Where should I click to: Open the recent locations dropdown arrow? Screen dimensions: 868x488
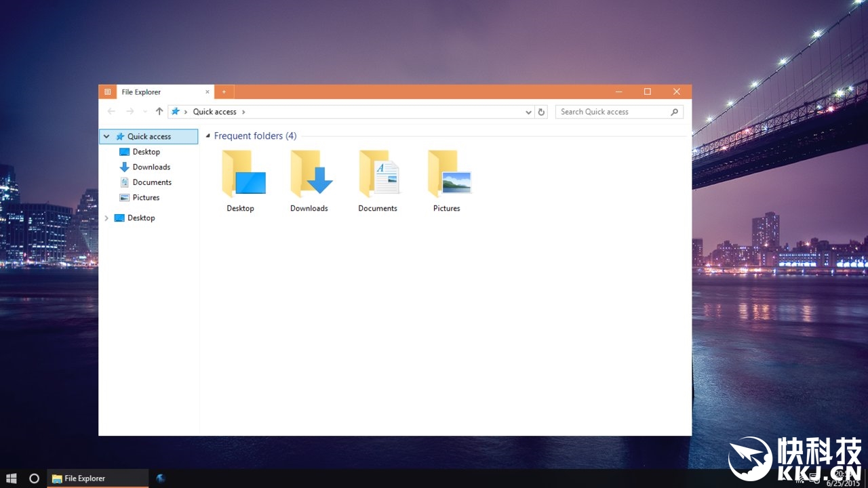144,112
